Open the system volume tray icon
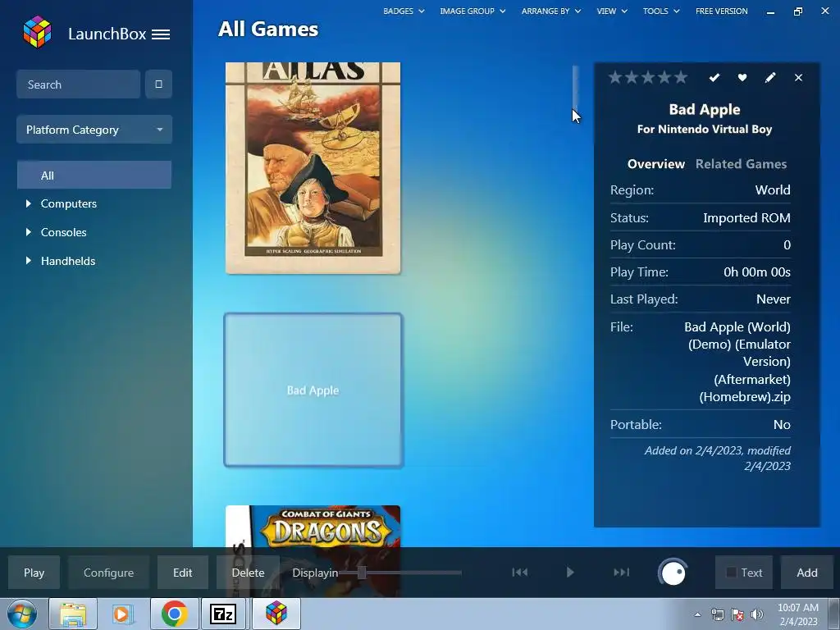The width and height of the screenshot is (840, 630). pos(757,614)
